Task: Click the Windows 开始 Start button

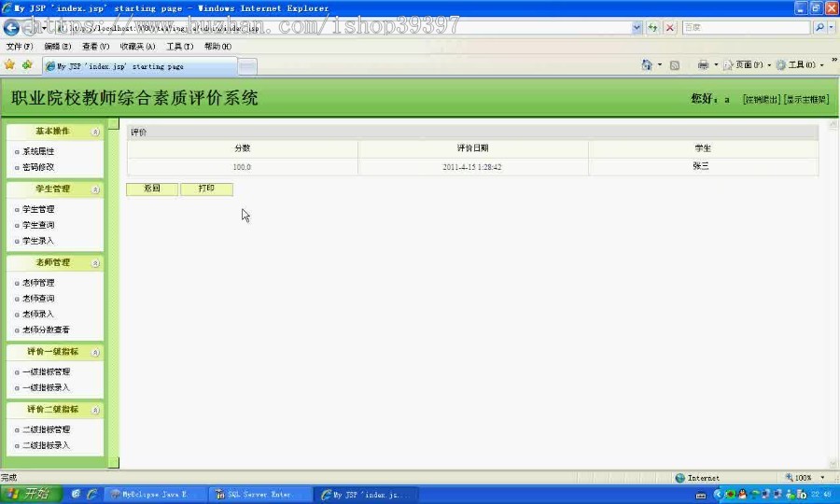Action: point(31,494)
